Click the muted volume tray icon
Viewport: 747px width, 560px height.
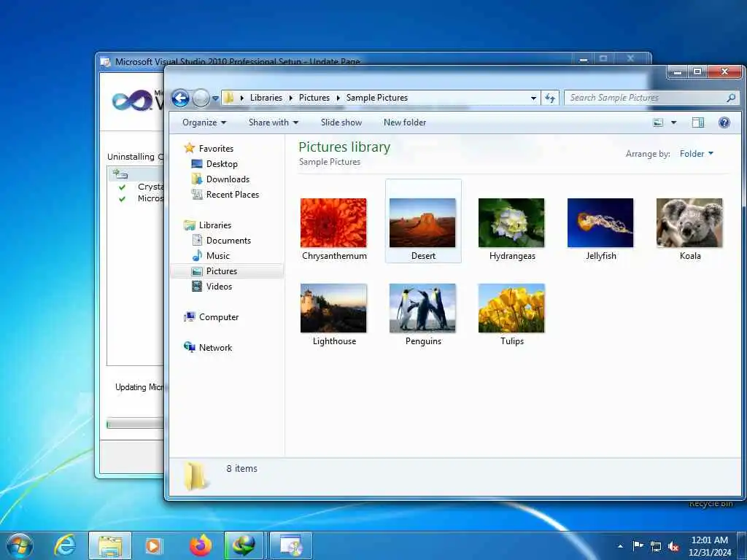click(x=673, y=546)
